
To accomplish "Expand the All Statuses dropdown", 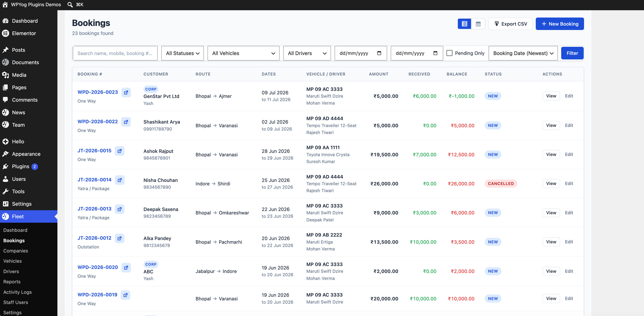I will 183,53.
